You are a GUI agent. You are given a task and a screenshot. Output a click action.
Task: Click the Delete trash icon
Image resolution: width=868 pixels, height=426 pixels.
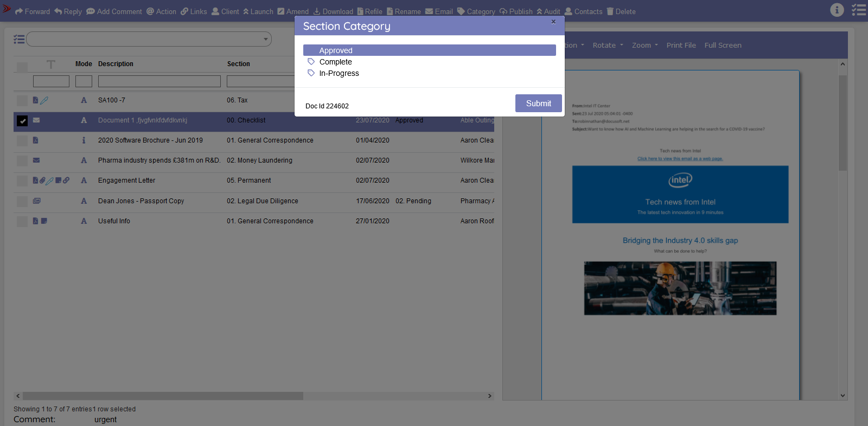pyautogui.click(x=610, y=11)
